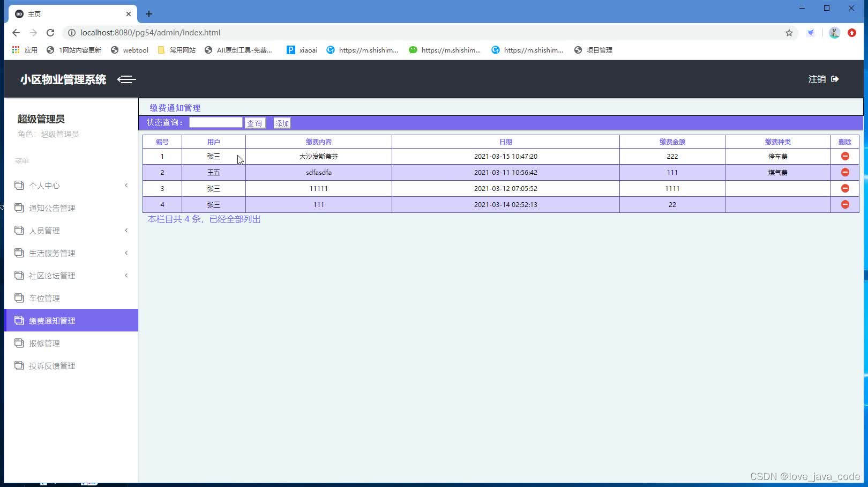The image size is (868, 487).
Task: Click 煤气费 fee type cell
Action: 778,172
